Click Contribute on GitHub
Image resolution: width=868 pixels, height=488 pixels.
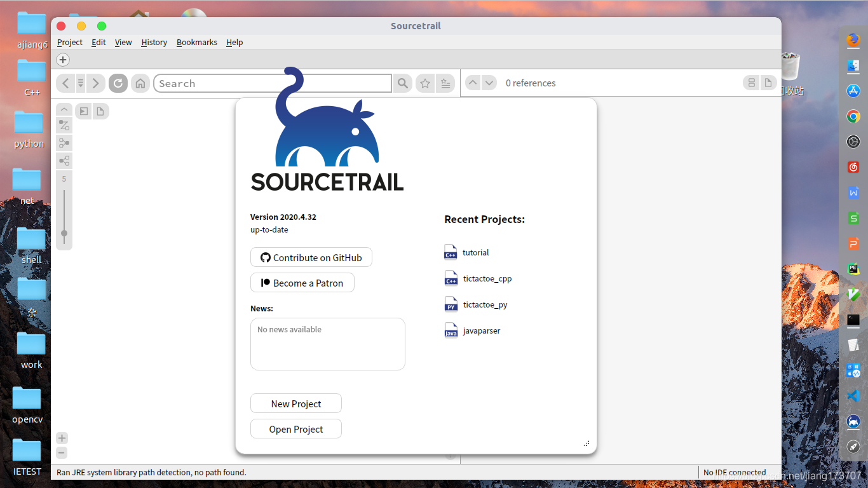point(311,257)
